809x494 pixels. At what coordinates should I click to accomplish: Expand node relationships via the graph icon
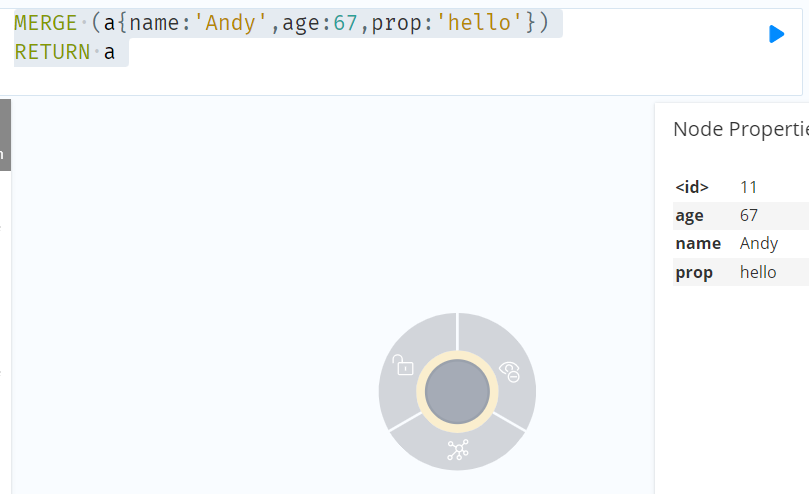[458, 450]
